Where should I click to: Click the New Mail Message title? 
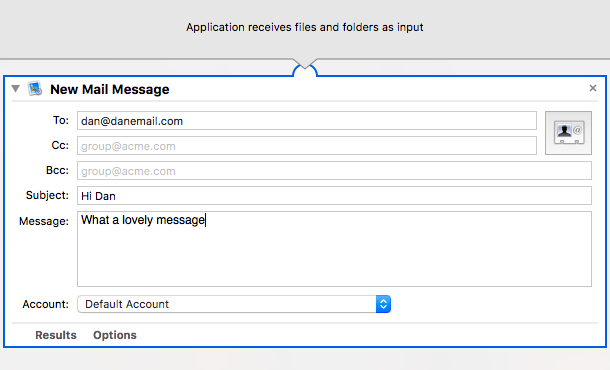tap(110, 89)
